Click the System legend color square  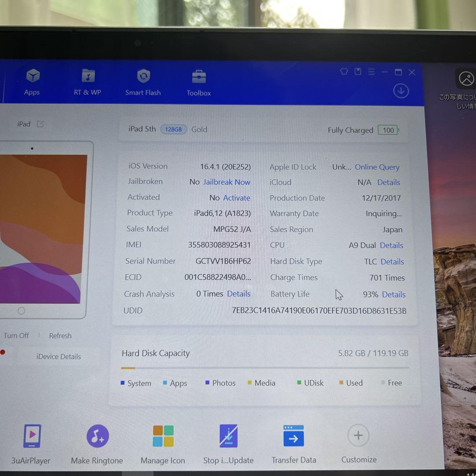click(x=123, y=383)
